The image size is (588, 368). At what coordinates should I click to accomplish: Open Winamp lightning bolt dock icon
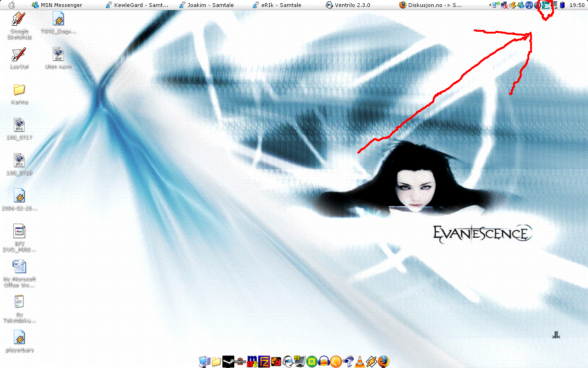[x=372, y=362]
